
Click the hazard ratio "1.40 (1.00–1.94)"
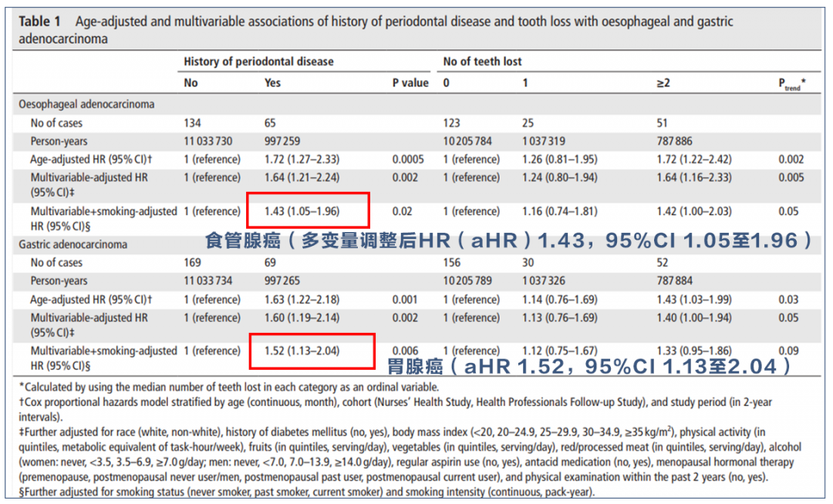[694, 318]
